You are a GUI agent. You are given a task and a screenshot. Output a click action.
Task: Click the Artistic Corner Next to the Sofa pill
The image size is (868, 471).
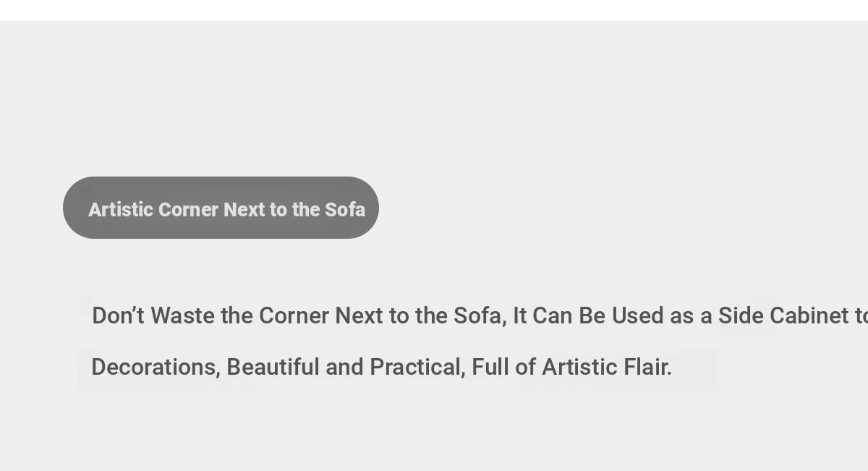(221, 208)
